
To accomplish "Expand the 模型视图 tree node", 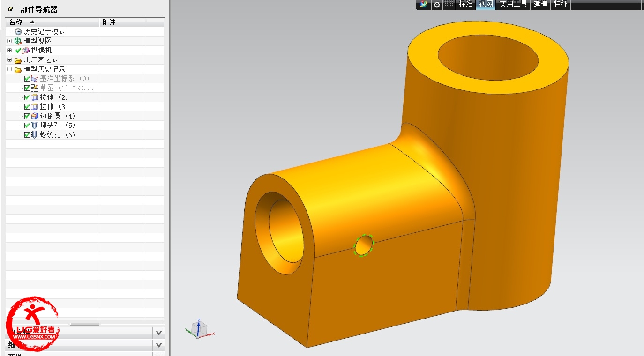I will (x=9, y=41).
